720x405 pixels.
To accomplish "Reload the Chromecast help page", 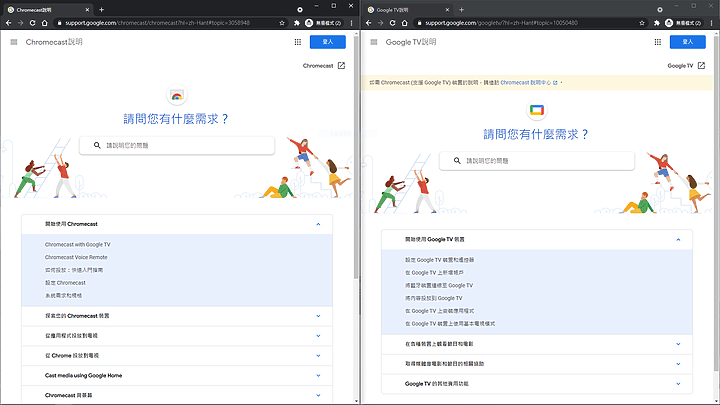I will tap(32, 23).
